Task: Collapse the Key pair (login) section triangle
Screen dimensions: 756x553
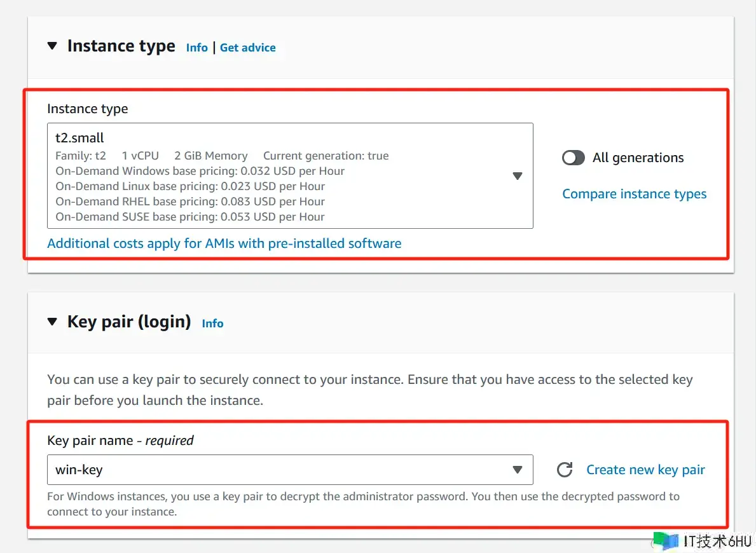Action: click(x=52, y=322)
